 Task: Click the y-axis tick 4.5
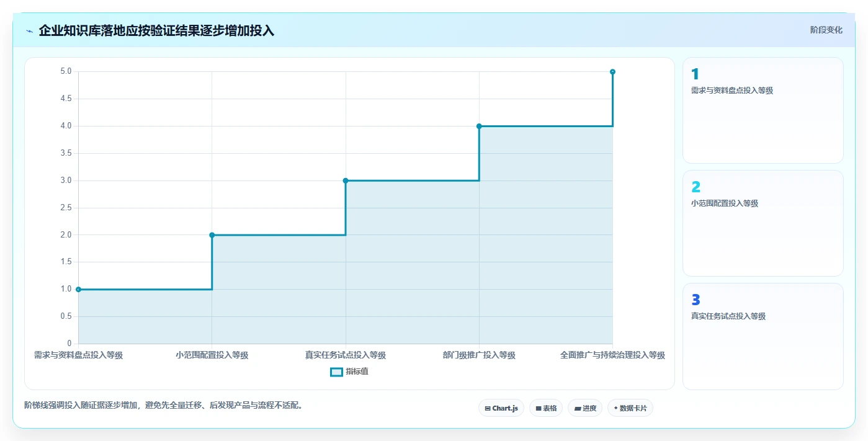66,99
